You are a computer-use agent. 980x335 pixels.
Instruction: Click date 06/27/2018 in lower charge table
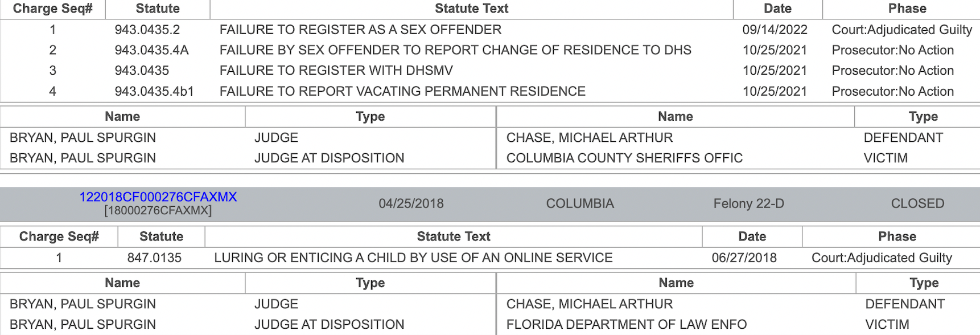(744, 258)
